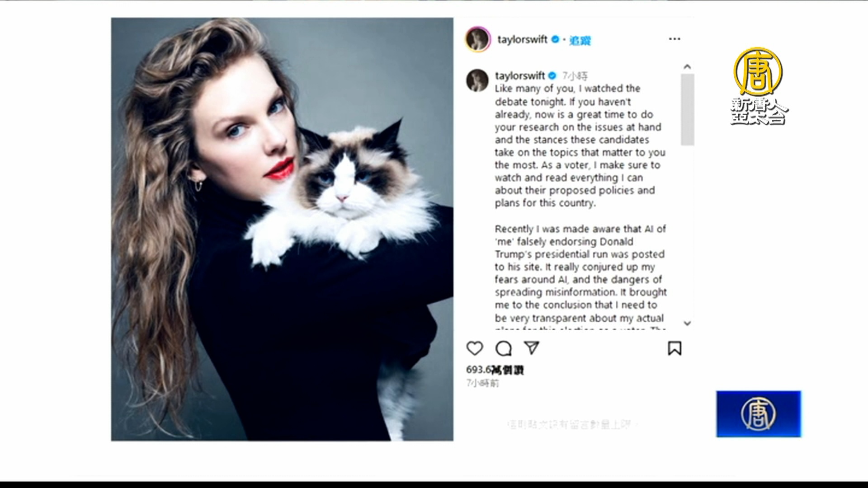View likes count 693.6萬個讚

[495, 370]
